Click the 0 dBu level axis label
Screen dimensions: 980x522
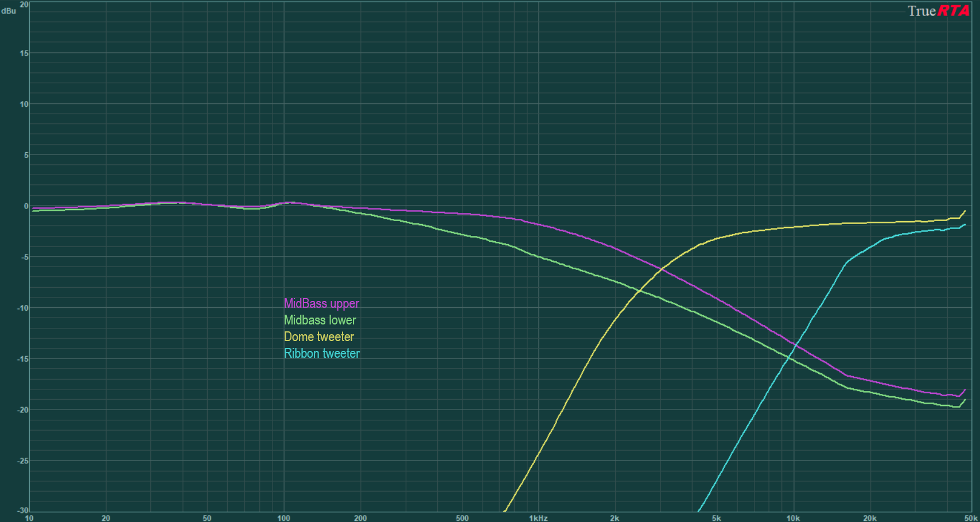26,206
